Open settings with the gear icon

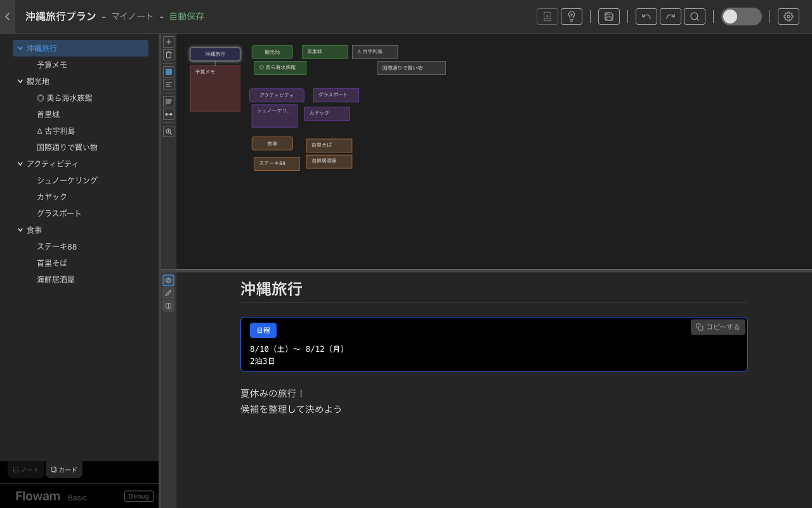coord(788,17)
